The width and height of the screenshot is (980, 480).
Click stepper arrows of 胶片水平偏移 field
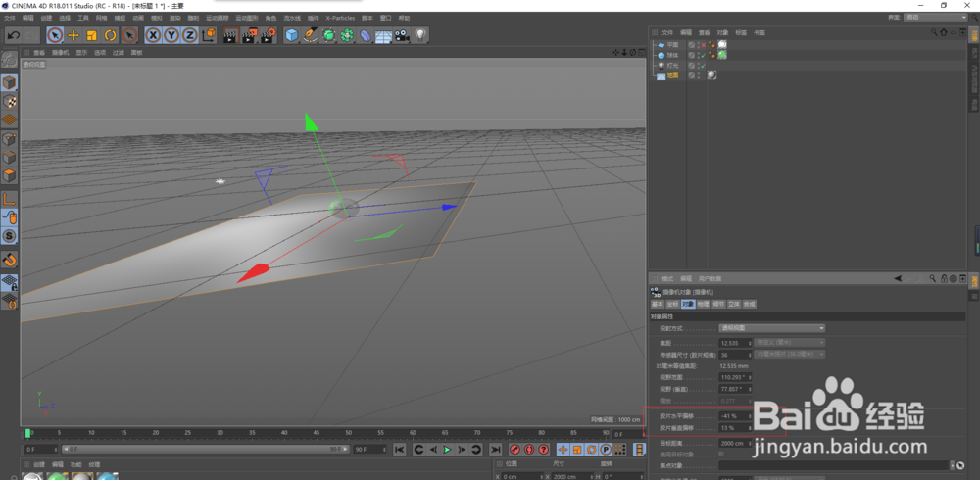point(750,416)
